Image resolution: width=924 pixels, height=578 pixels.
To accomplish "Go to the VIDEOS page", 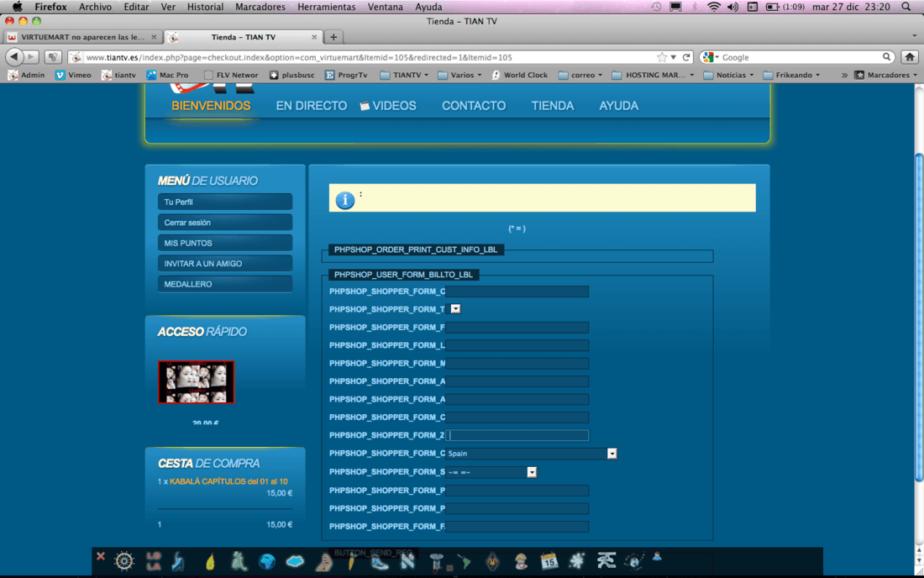I will pos(388,106).
